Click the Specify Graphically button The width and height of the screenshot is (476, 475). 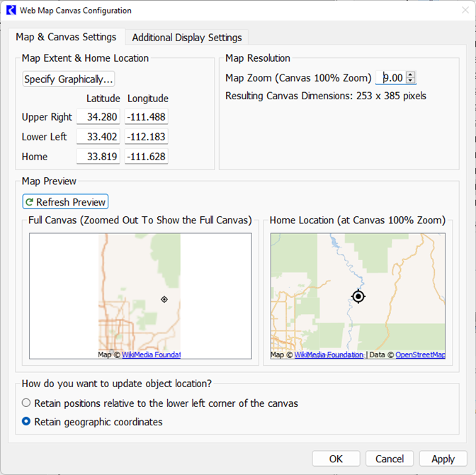[x=69, y=79]
